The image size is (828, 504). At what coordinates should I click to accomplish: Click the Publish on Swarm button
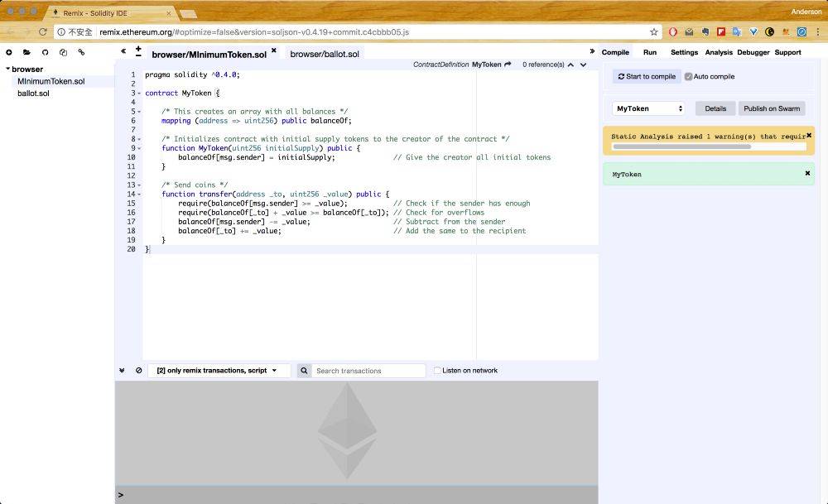[771, 108]
